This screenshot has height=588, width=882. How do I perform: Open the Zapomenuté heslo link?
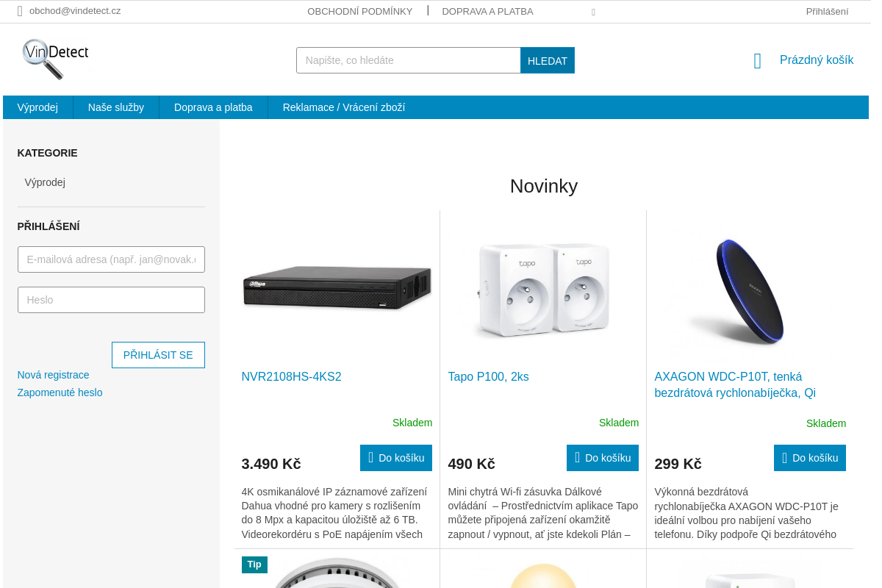(x=60, y=392)
